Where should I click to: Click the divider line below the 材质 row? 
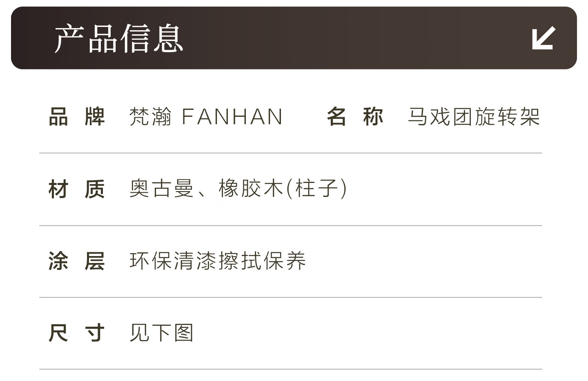290,225
